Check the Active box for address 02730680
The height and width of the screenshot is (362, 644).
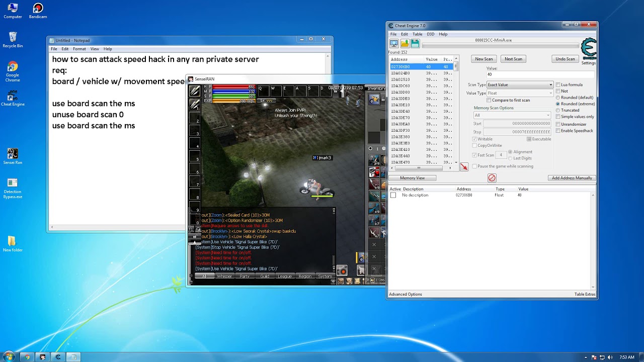pyautogui.click(x=393, y=195)
